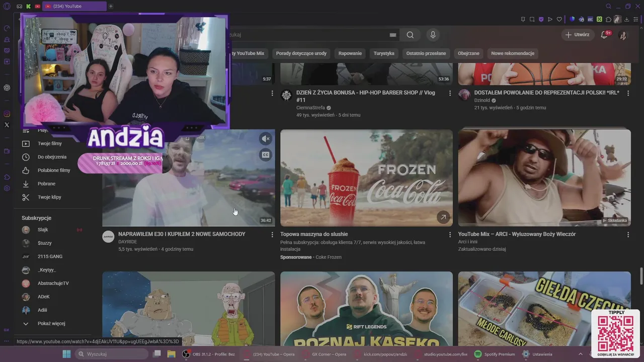Open the ARCI YouTube Mix thumbnail

tap(544, 178)
